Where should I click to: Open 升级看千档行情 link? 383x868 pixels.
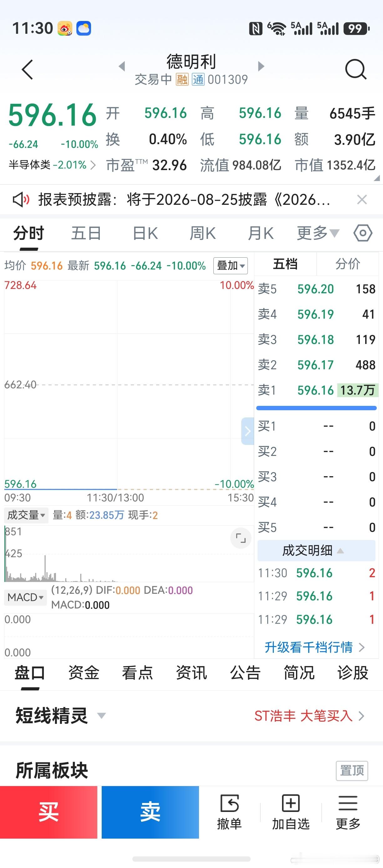(314, 647)
